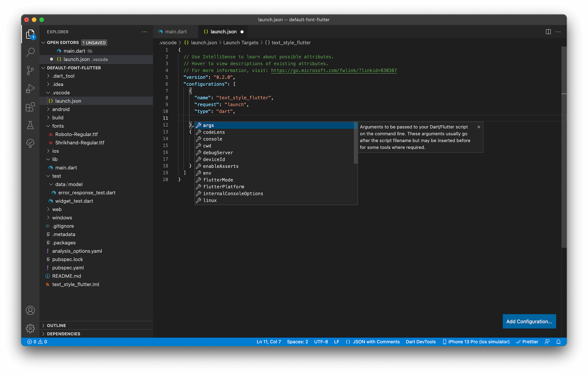Select the iPhone 13 Pro device in status bar
The image size is (588, 374).
(476, 342)
